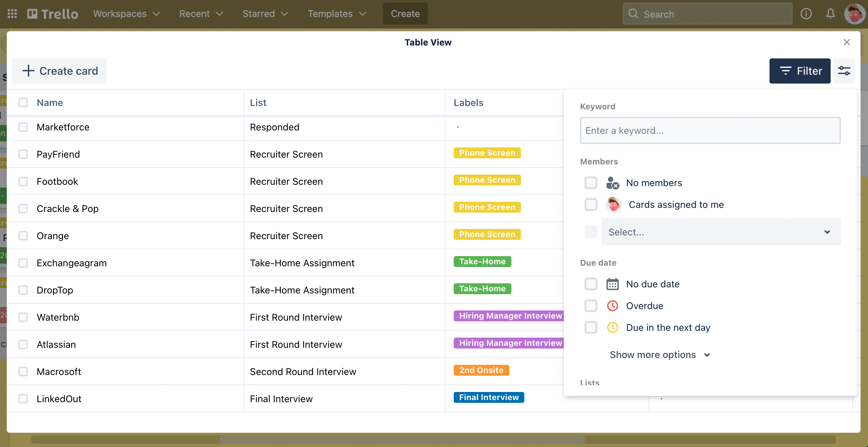Click the search magnifier icon
This screenshot has width=868, height=447.
point(634,14)
